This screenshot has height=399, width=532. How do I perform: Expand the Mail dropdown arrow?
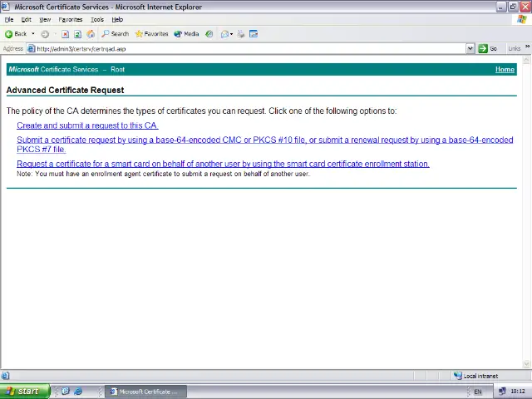231,34
